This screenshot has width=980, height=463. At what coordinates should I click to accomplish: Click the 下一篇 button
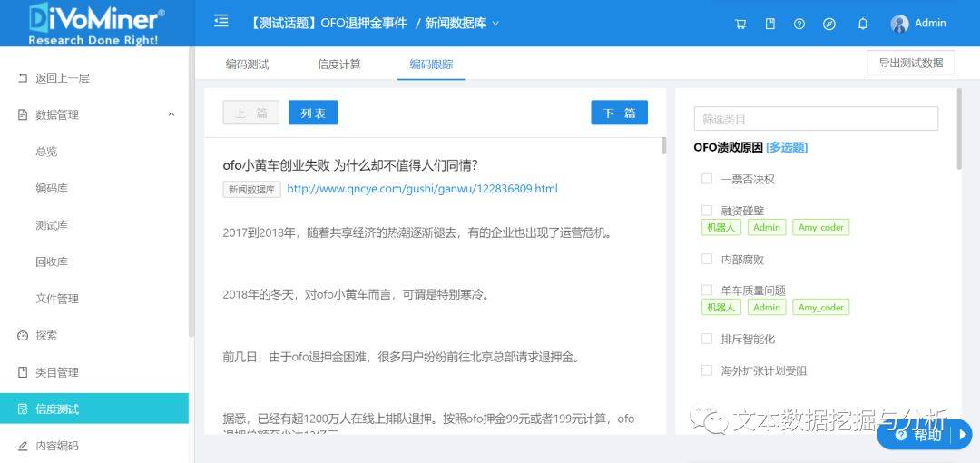[x=620, y=113]
